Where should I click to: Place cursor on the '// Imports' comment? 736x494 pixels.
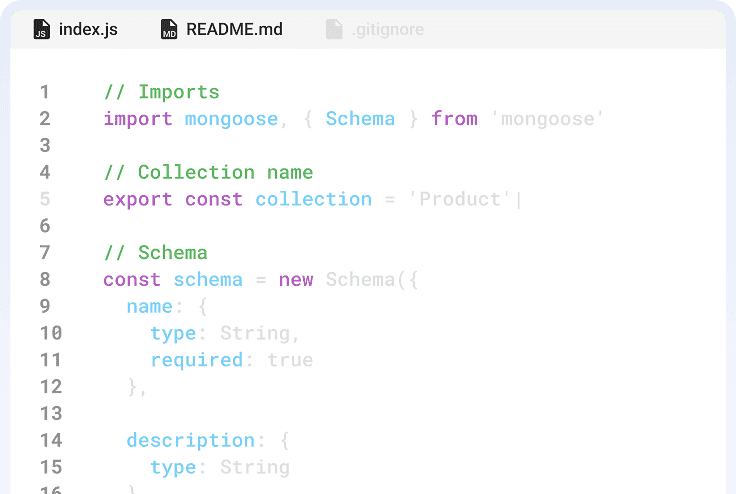pos(161,92)
